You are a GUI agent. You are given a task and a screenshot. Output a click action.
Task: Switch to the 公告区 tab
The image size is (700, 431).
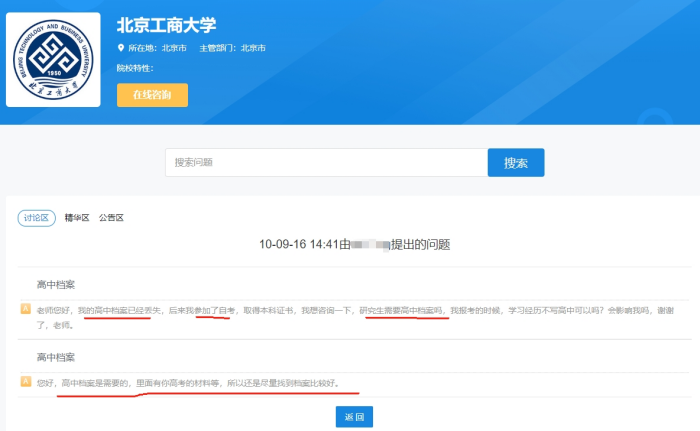point(111,218)
